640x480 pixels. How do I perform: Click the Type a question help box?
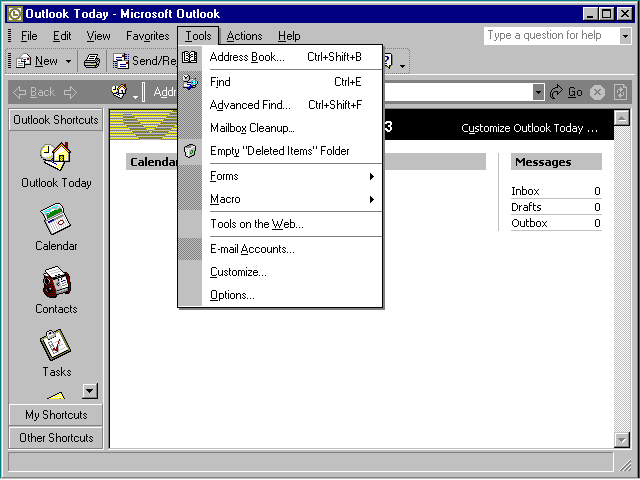[x=548, y=36]
